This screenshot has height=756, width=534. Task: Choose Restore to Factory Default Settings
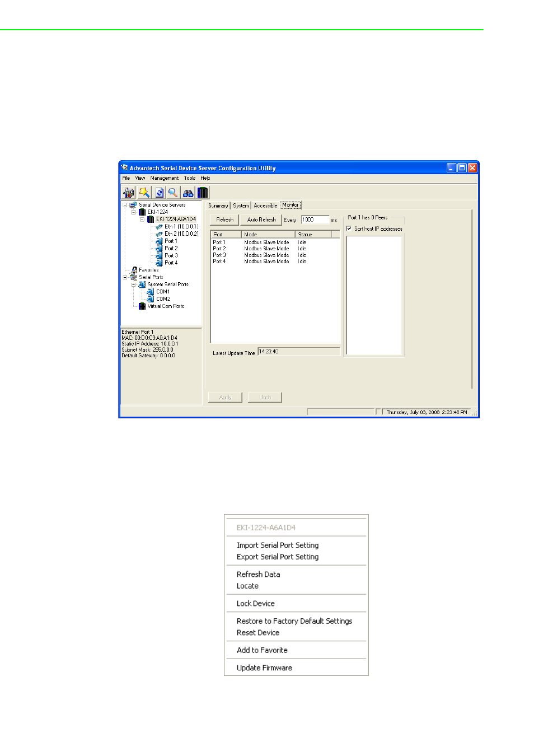coord(294,621)
